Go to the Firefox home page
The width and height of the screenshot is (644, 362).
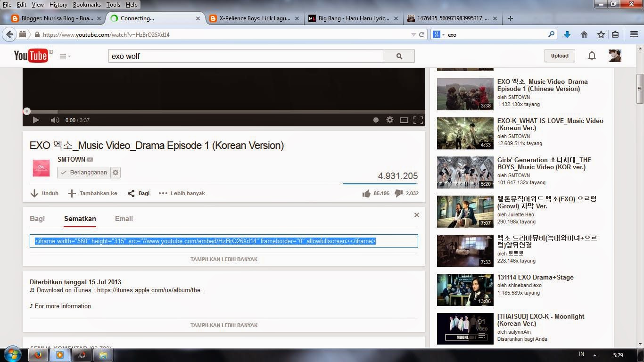tap(584, 34)
